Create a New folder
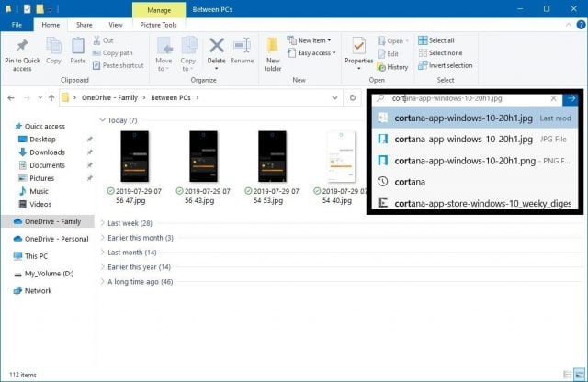 273,55
